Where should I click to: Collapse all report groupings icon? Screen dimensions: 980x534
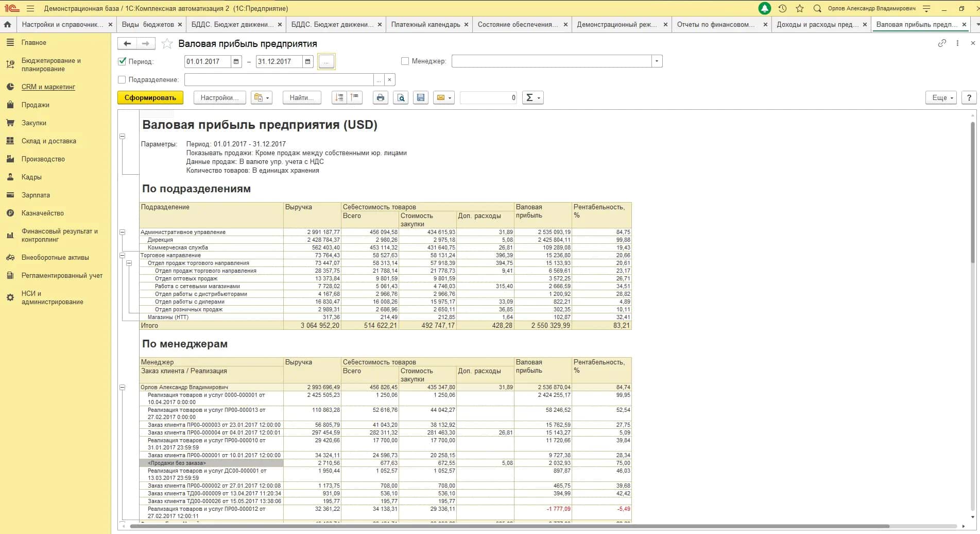[339, 97]
